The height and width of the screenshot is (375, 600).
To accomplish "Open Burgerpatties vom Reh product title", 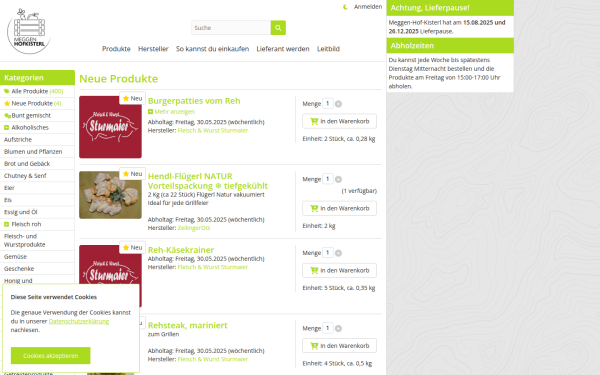I will coord(194,101).
